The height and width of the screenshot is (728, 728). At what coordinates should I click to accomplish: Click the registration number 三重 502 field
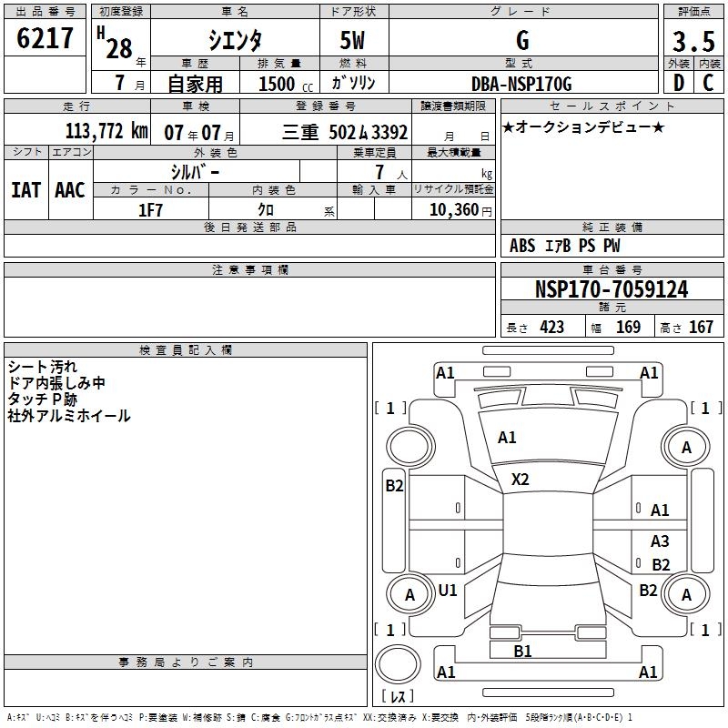pos(345,132)
